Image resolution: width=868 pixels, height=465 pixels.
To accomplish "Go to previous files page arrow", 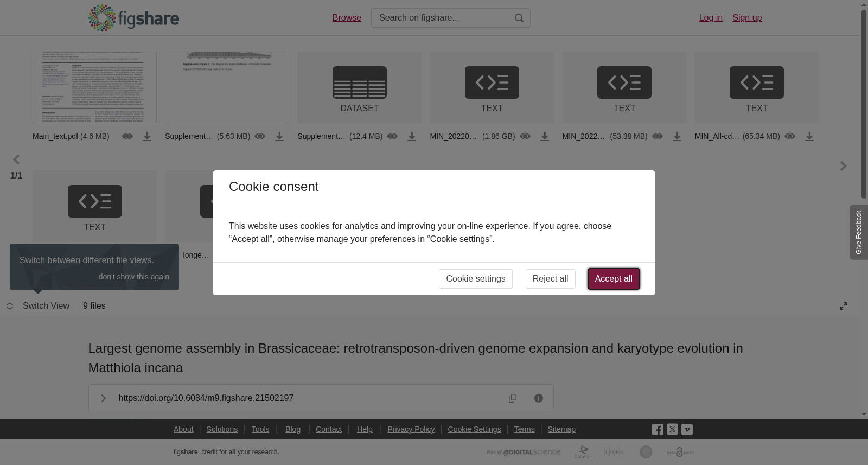I will (16, 160).
